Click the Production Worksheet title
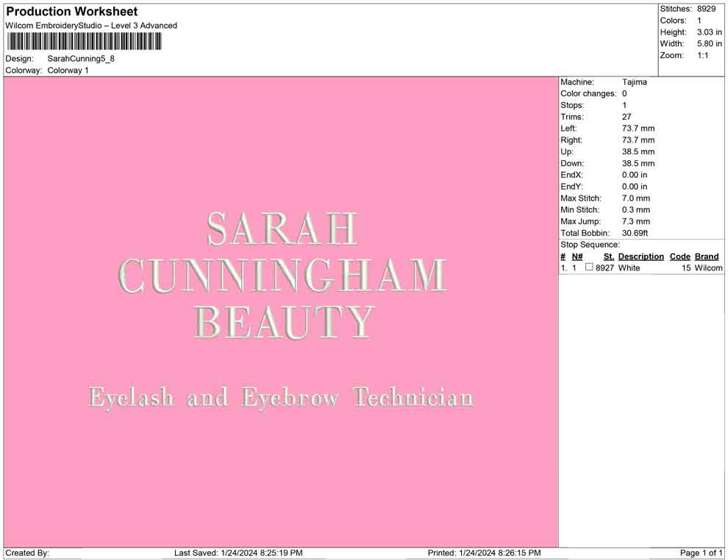 click(72, 12)
